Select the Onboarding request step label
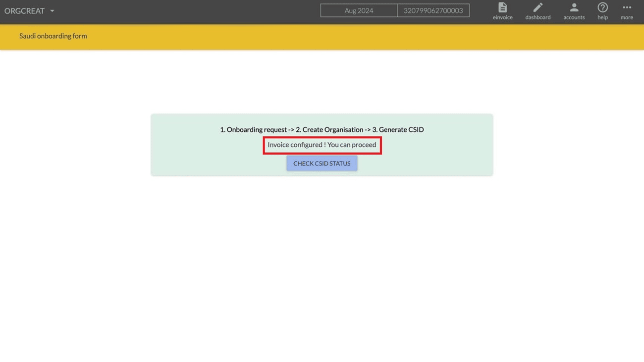 point(255,129)
